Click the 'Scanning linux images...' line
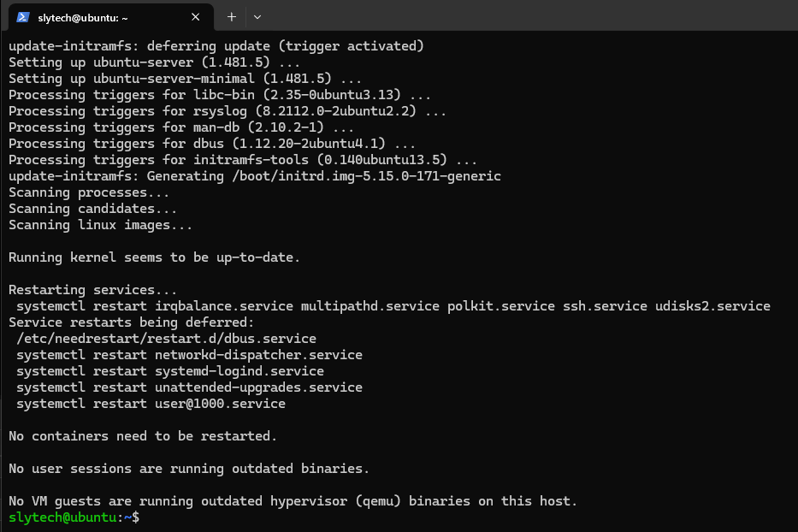The width and height of the screenshot is (798, 532). coord(100,225)
